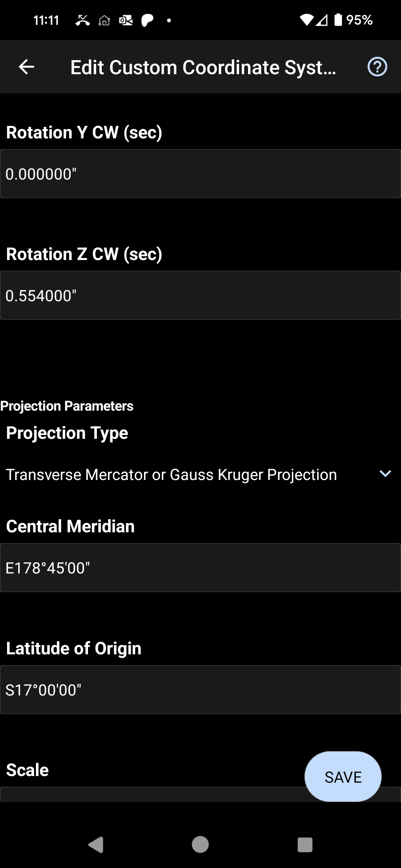This screenshot has height=868, width=401.
Task: Tap the back arrow icon
Action: [26, 67]
